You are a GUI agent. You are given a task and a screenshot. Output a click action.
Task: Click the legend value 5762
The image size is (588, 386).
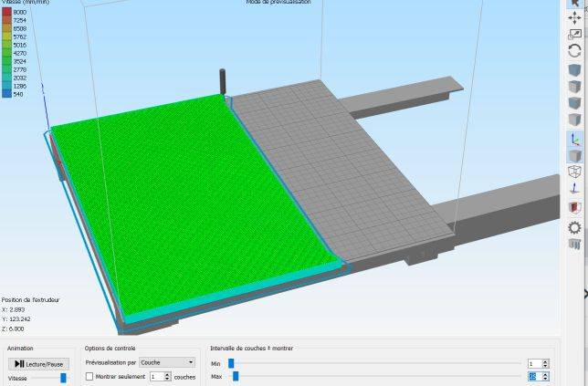[x=20, y=37]
